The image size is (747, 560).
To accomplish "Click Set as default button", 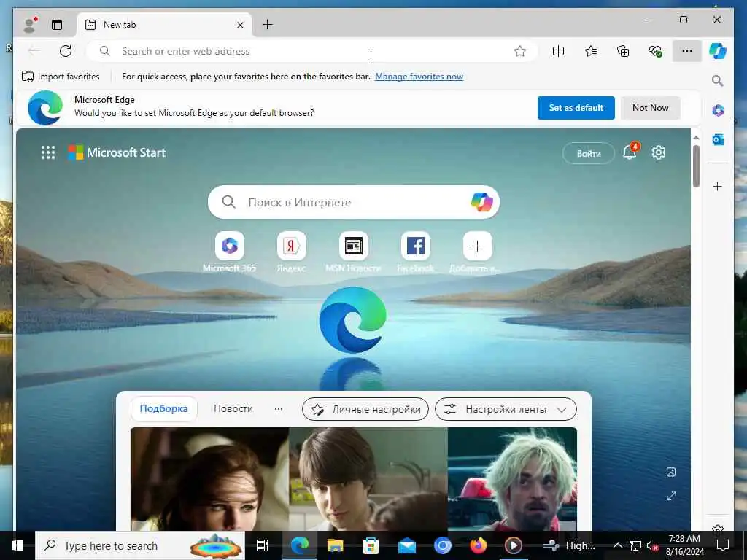I will (x=576, y=108).
